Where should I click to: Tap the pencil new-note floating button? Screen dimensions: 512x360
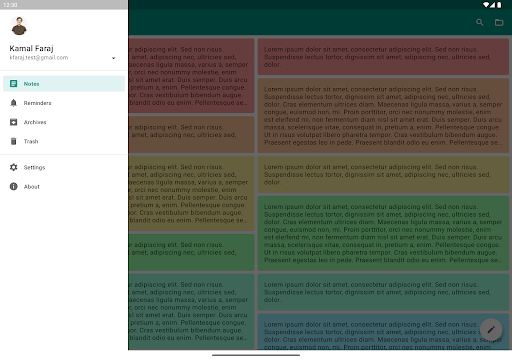pyautogui.click(x=491, y=330)
